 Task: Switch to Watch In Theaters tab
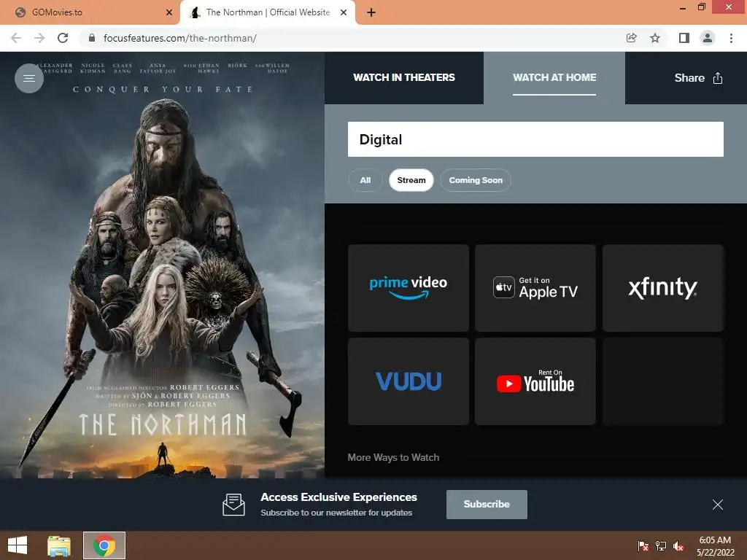404,77
